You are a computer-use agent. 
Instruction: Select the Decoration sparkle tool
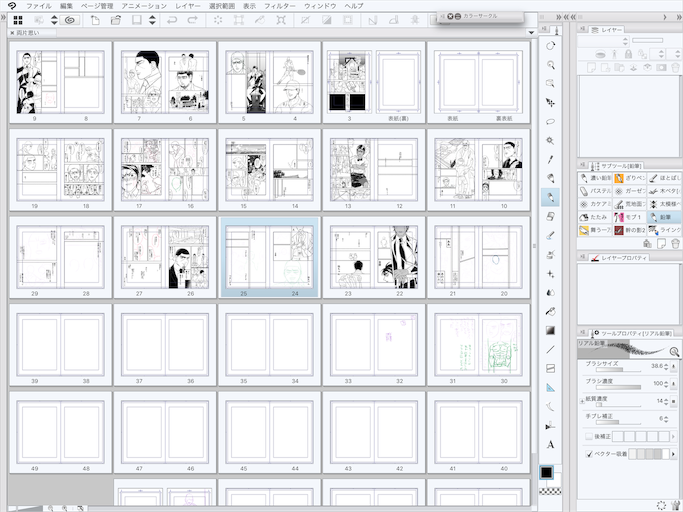point(551,274)
